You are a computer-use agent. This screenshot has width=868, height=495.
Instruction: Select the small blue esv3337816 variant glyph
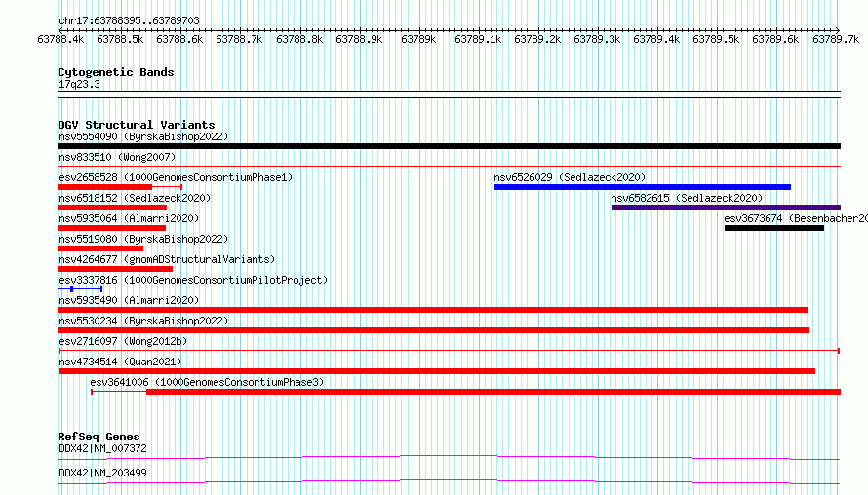pyautogui.click(x=80, y=289)
